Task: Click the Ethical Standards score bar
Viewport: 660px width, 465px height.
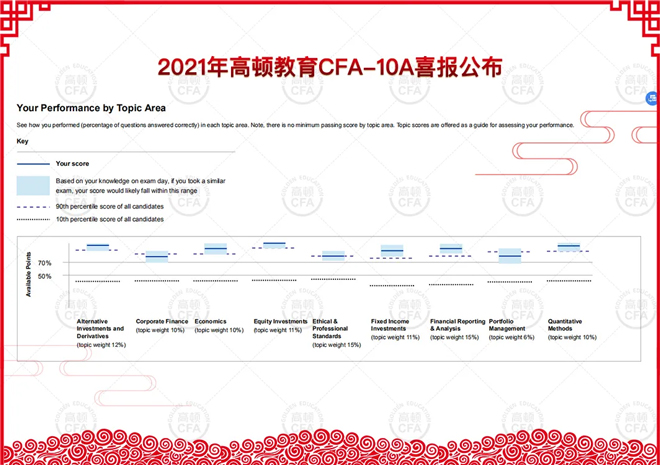Action: pos(333,256)
